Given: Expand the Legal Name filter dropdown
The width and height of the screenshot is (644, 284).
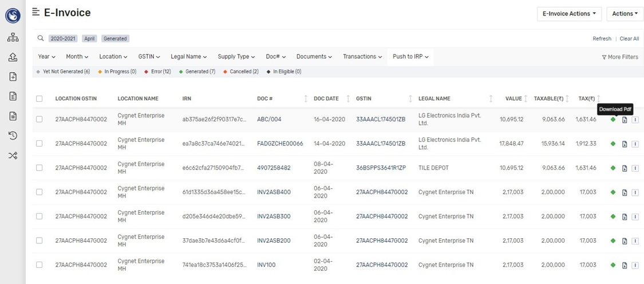Looking at the screenshot, I should tap(188, 57).
